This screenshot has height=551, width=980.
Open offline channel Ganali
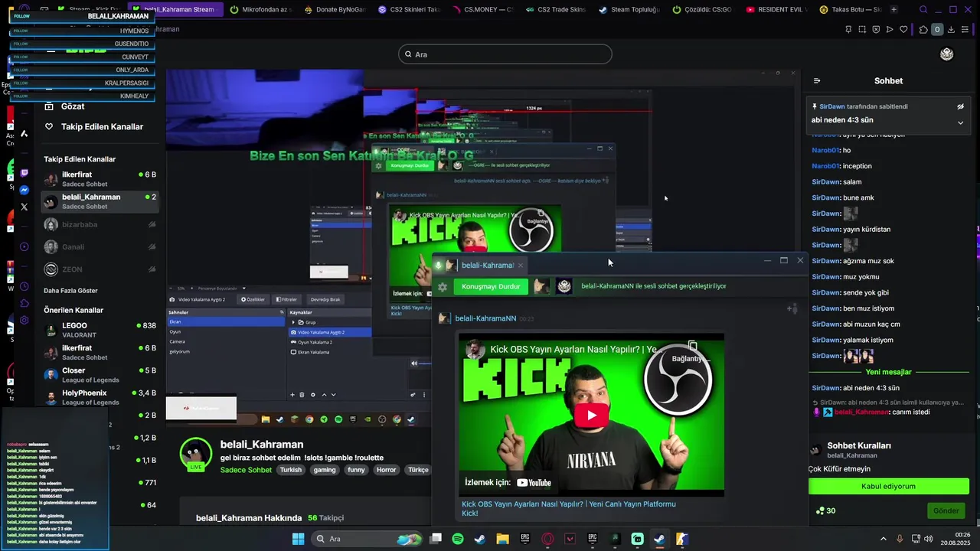pyautogui.click(x=100, y=246)
